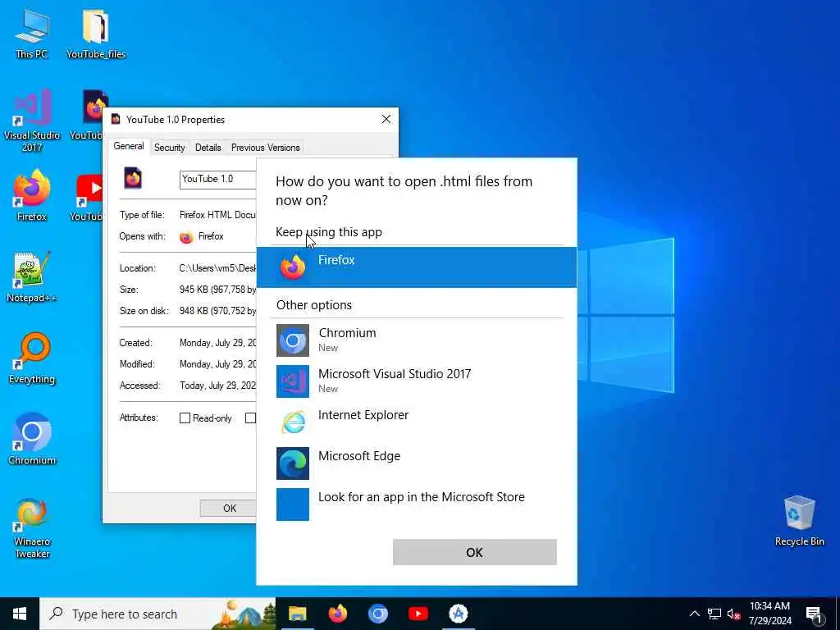Switch to the Previous Versions tab
The width and height of the screenshot is (840, 630).
[x=265, y=148]
